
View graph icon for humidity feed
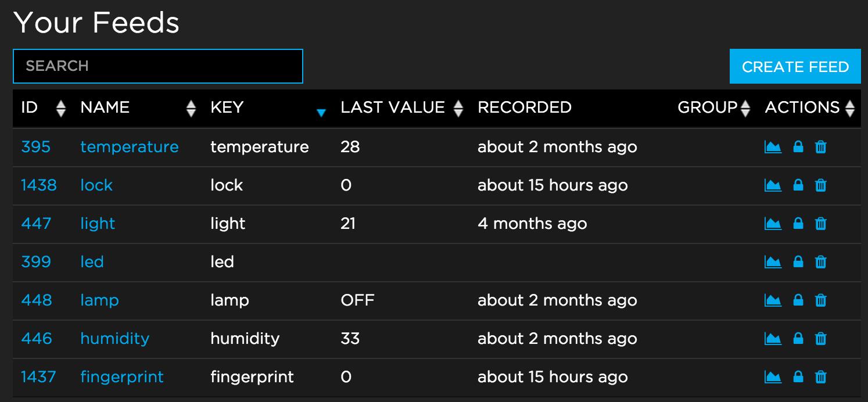tap(773, 339)
